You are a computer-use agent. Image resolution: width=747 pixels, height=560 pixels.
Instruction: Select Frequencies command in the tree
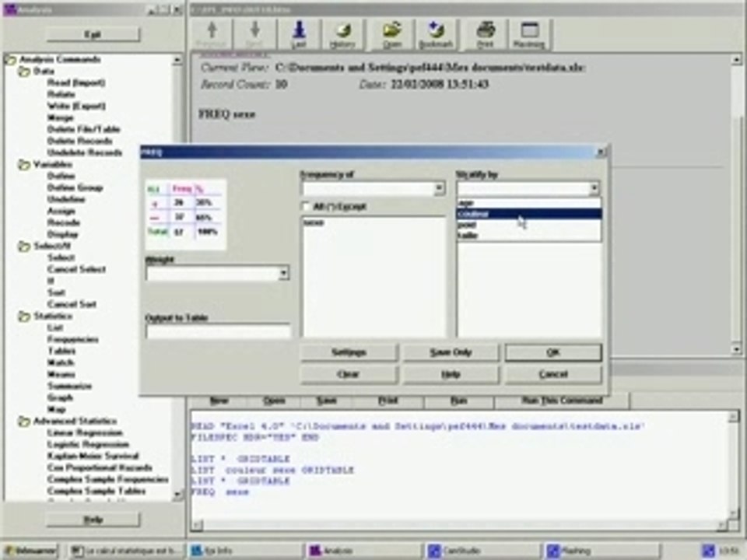(x=72, y=340)
